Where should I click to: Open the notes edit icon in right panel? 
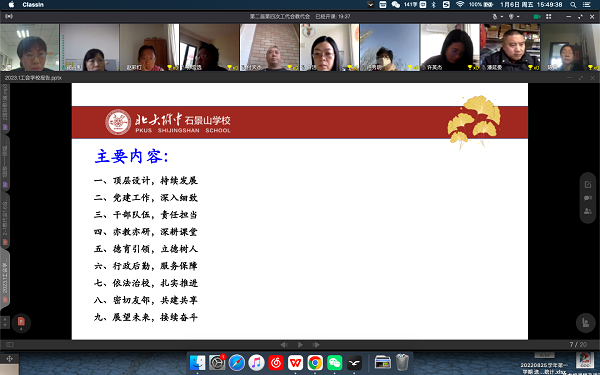click(588, 185)
